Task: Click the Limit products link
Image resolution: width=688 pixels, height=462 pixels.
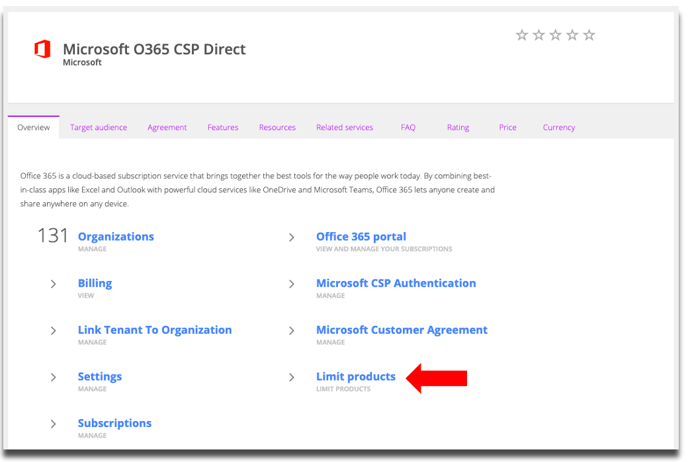Action: pos(355,377)
